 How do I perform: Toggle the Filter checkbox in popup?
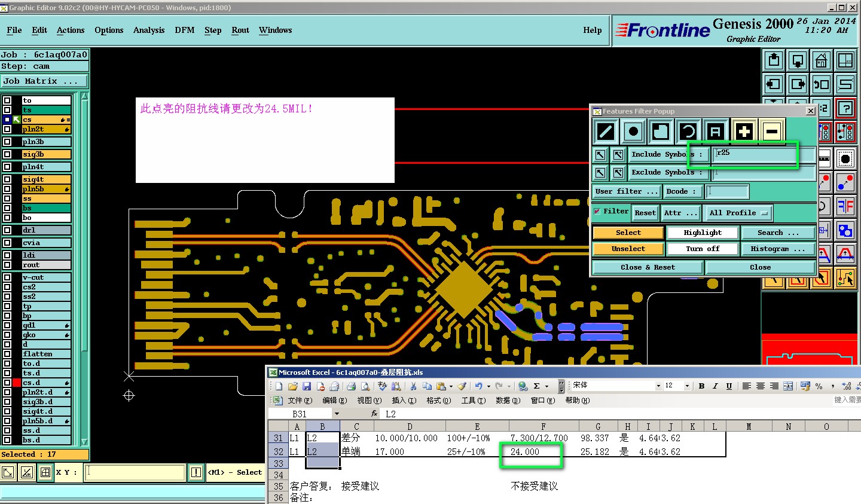[x=597, y=212]
